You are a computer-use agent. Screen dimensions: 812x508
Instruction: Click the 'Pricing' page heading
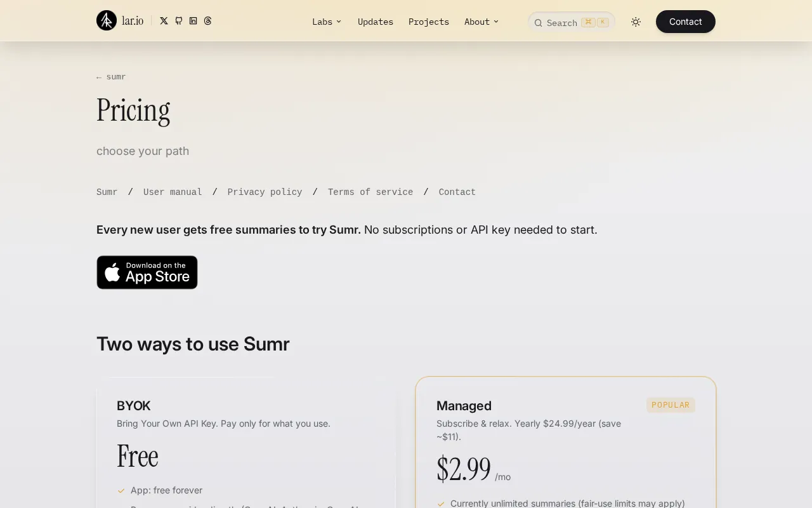(133, 110)
